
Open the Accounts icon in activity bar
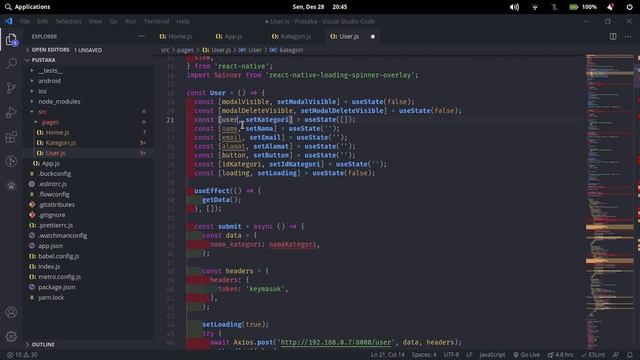coord(11,312)
